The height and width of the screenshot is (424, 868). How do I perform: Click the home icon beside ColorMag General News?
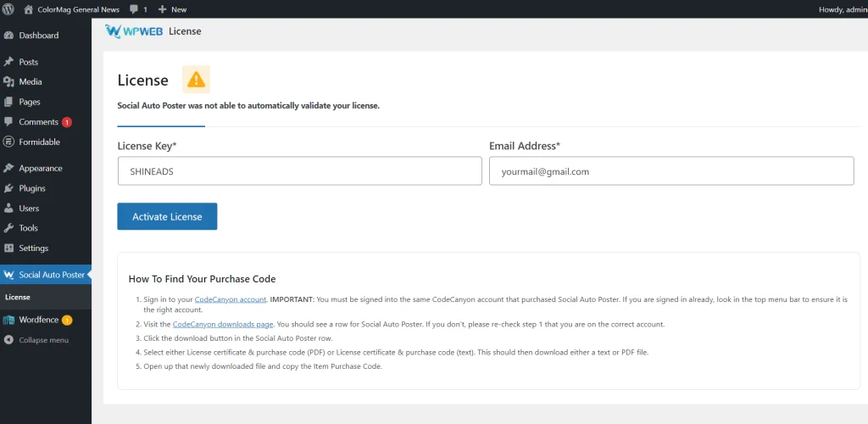point(29,9)
